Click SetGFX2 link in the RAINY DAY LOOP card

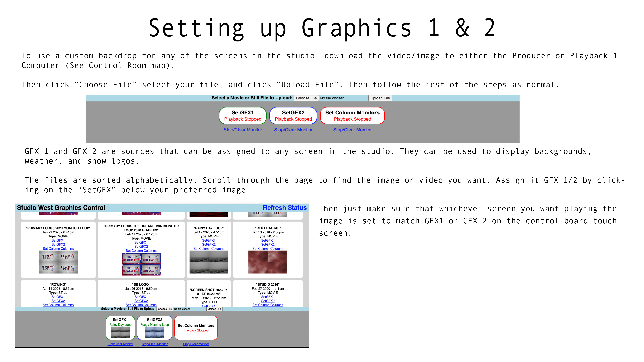point(209,245)
